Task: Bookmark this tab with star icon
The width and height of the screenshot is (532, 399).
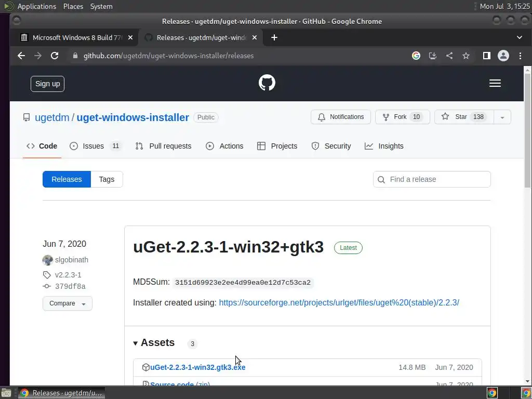Action: coord(466,56)
